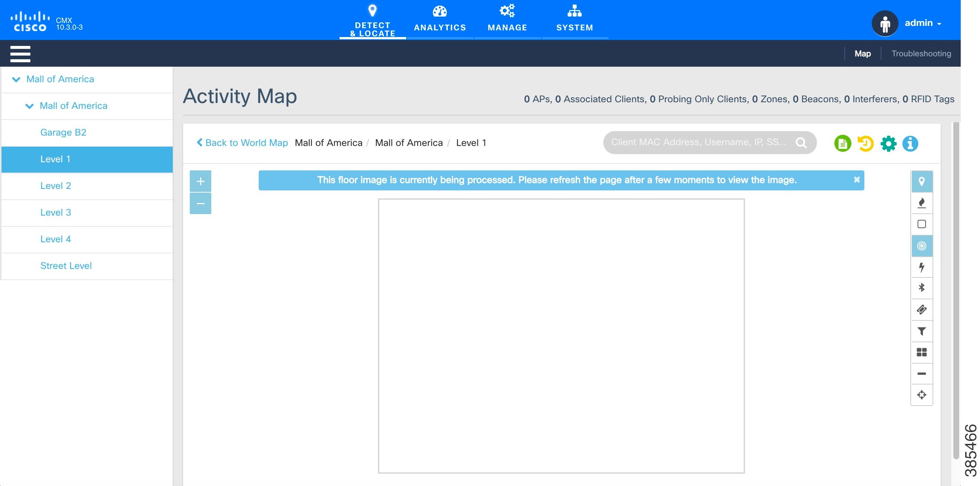Screen dimensions: 980x486
Task: Open the blue info icon
Action: pyautogui.click(x=911, y=143)
